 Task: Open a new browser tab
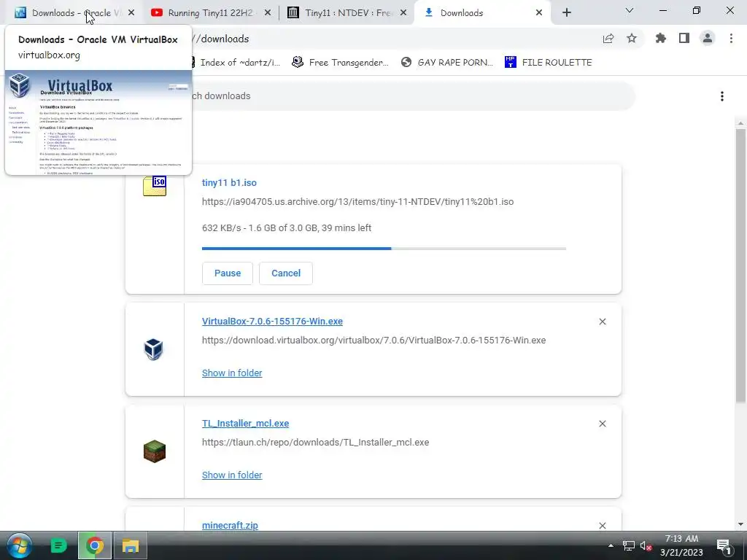[566, 13]
